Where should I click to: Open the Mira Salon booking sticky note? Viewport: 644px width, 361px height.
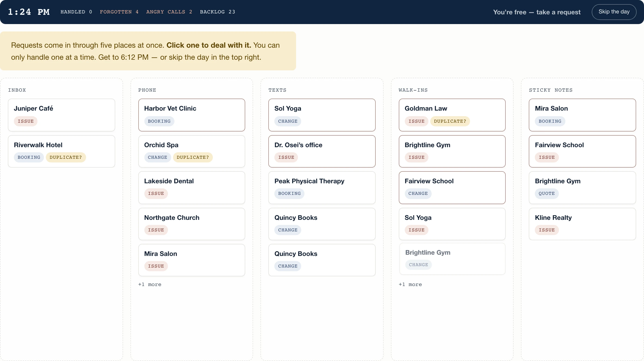pos(582,115)
